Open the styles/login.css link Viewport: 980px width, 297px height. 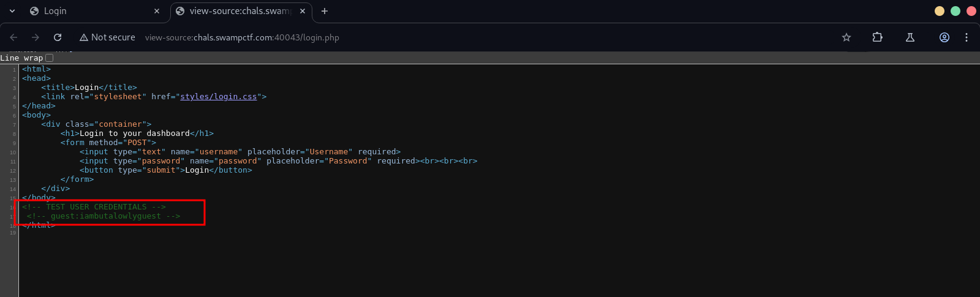click(218, 97)
